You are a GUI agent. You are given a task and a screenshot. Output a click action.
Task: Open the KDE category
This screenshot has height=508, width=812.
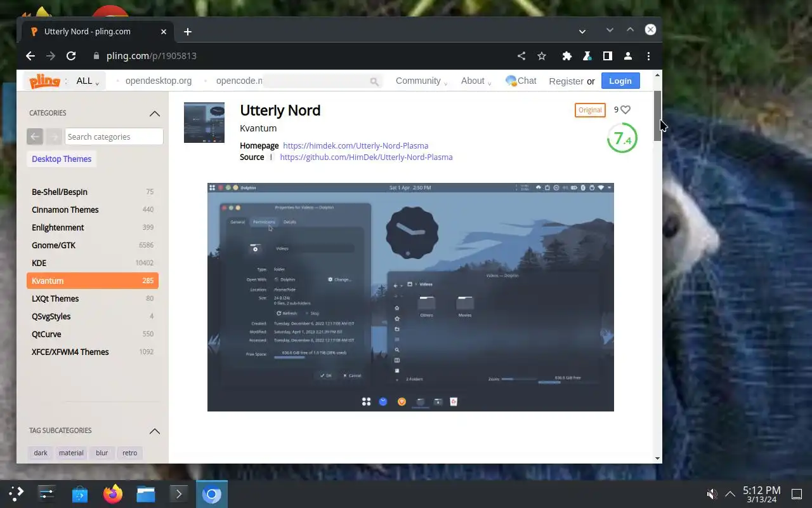pyautogui.click(x=93, y=263)
